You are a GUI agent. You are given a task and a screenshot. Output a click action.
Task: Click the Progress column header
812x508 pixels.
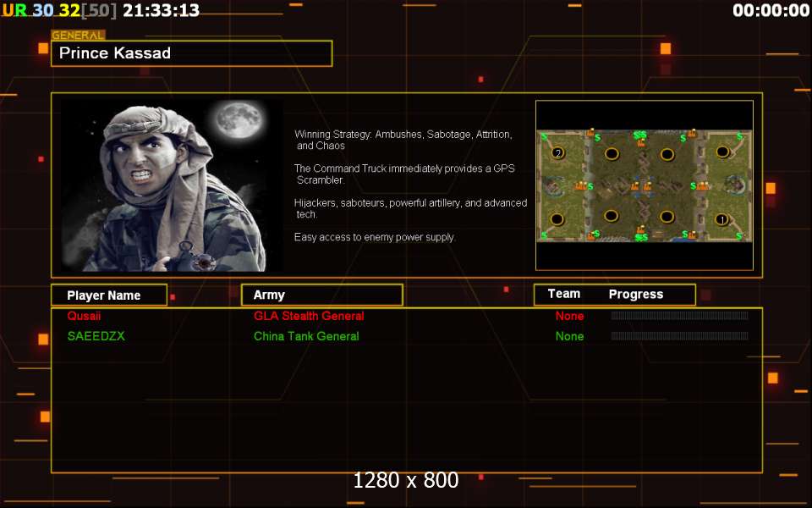pos(636,295)
